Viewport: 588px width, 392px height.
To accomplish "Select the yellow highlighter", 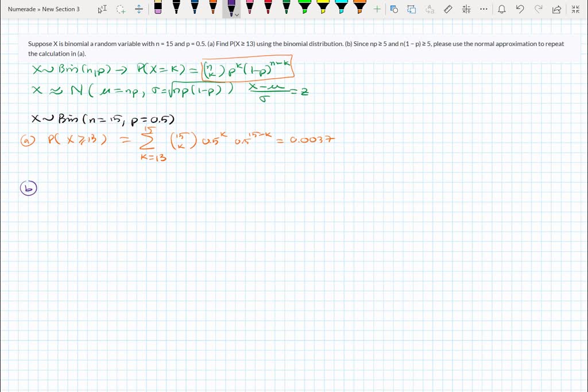I will point(323,8).
